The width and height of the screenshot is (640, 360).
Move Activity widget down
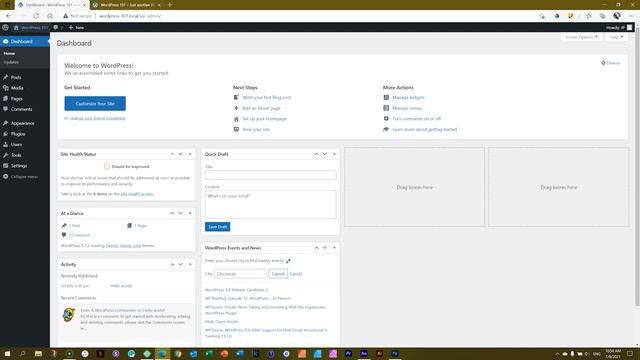[180, 264]
